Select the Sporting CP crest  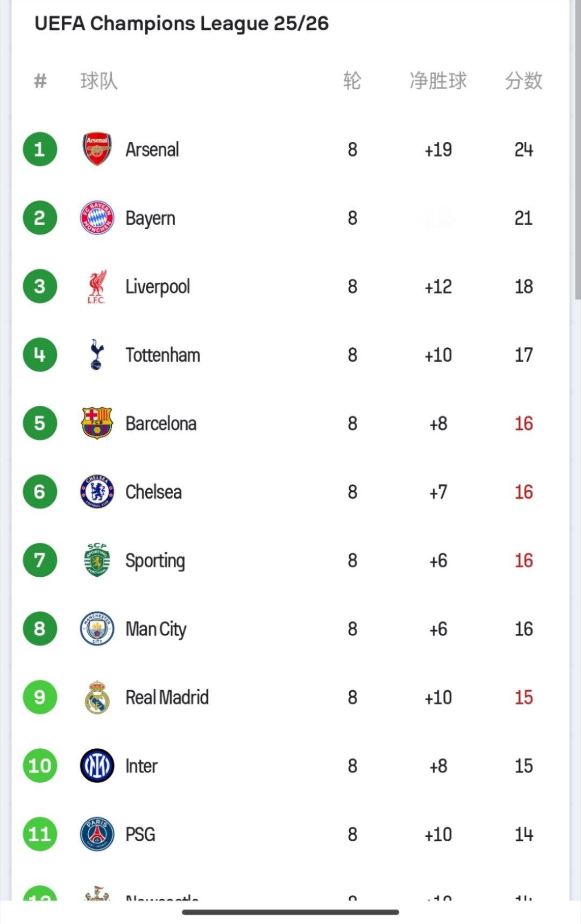(x=97, y=560)
